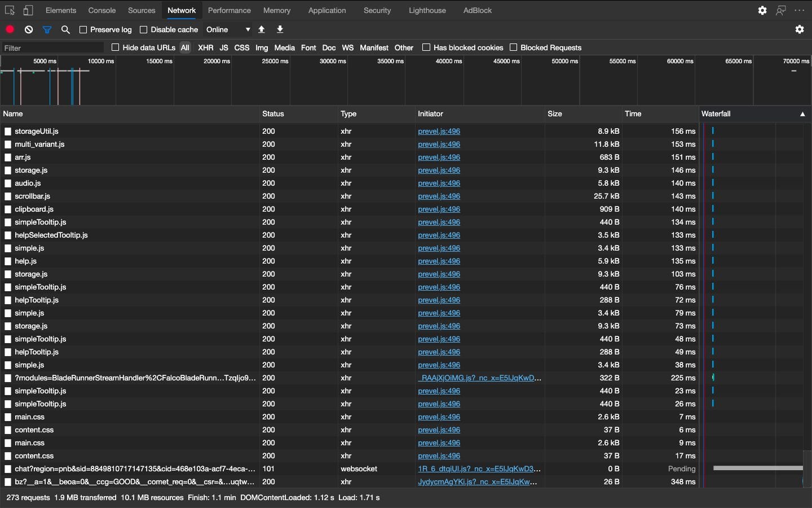Enable the Preserve log checkbox
This screenshot has height=508, width=812.
click(83, 29)
